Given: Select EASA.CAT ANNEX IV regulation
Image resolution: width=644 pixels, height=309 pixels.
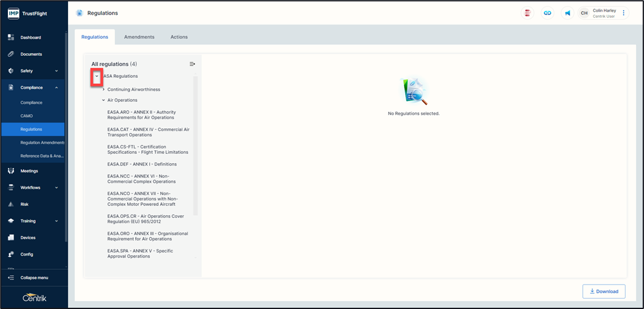Looking at the screenshot, I should tap(149, 132).
